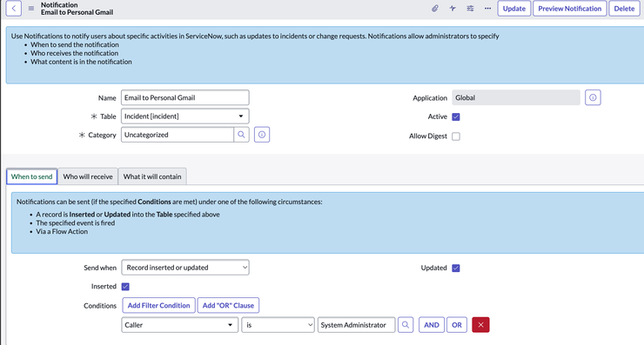
Task: Click into the Category input field
Action: [x=178, y=135]
